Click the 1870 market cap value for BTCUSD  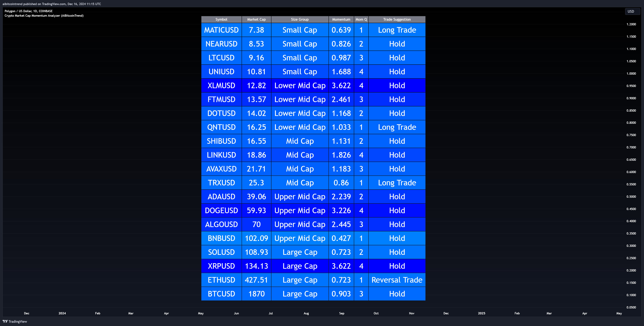pyautogui.click(x=256, y=294)
